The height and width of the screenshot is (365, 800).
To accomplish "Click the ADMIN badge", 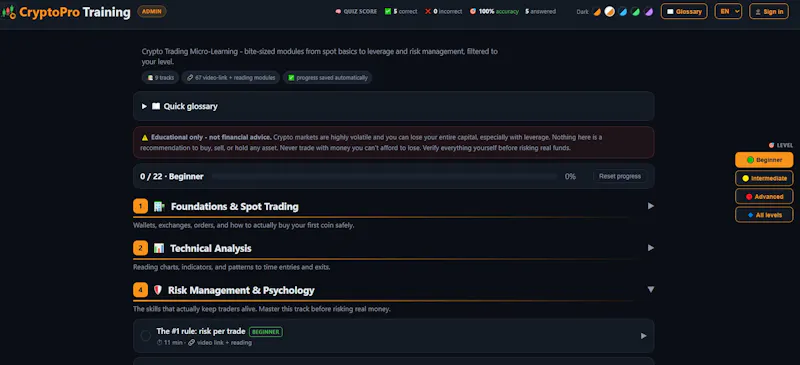I will [152, 11].
